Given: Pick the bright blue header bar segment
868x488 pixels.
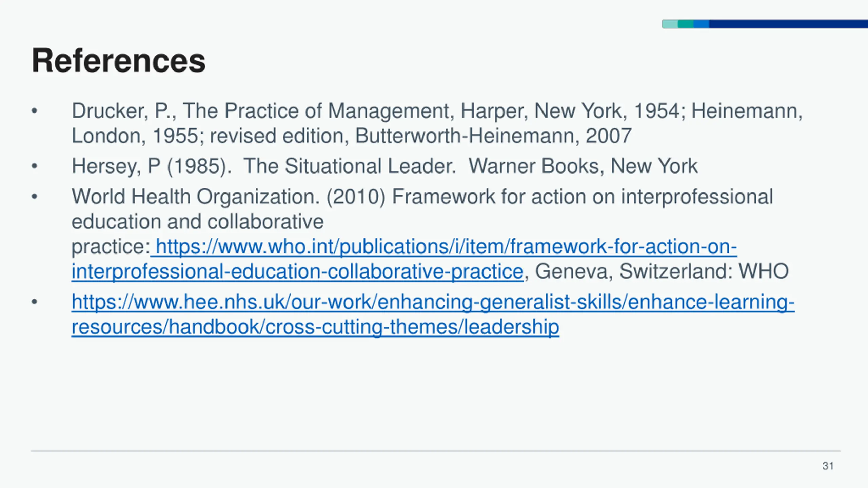Looking at the screenshot, I should point(701,24).
